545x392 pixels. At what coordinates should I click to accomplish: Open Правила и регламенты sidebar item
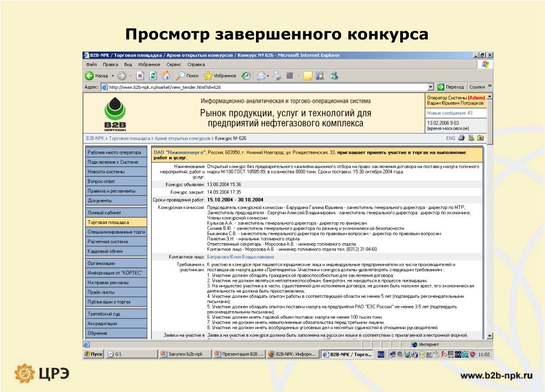(116, 191)
